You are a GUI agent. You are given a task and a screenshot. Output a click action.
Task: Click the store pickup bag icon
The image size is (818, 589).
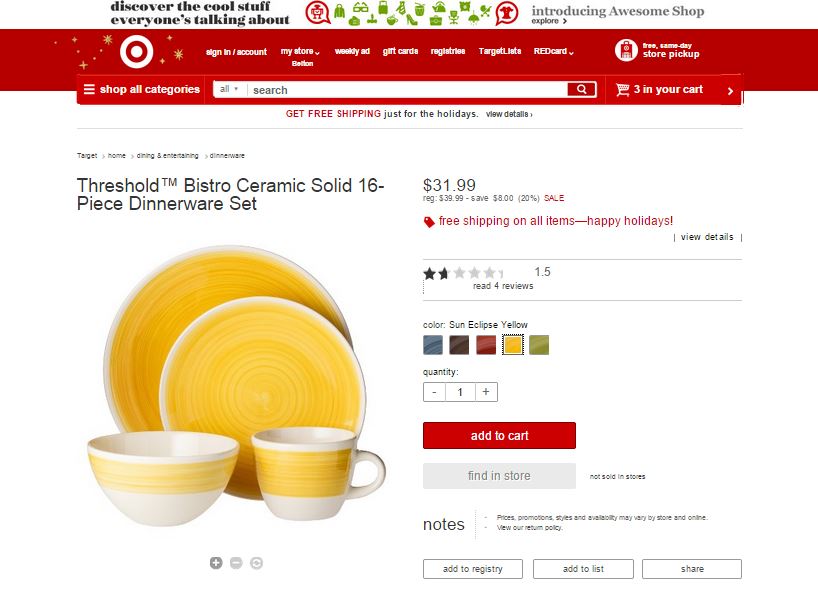point(625,50)
